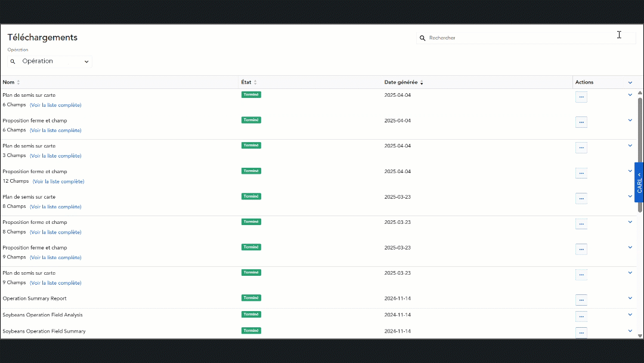Expand row 9 Champs Plan de semis chevron
The image size is (644, 363).
(630, 273)
